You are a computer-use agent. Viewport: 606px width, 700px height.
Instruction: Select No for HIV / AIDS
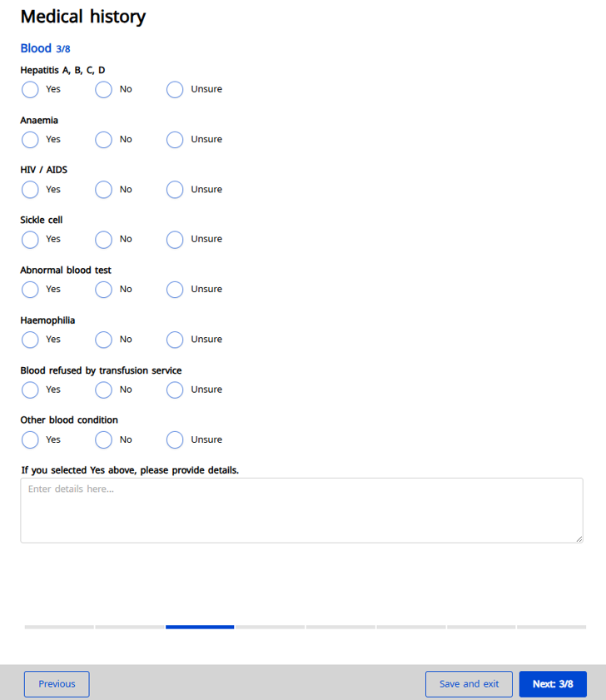tap(103, 190)
